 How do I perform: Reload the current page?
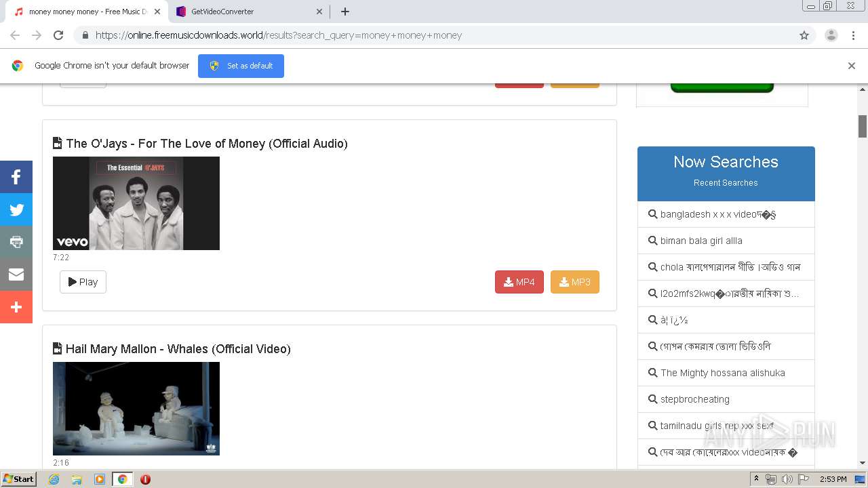click(x=58, y=35)
